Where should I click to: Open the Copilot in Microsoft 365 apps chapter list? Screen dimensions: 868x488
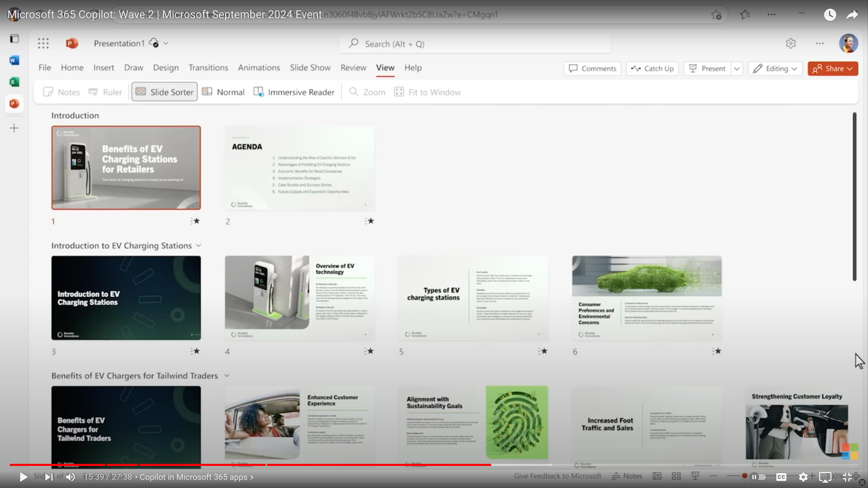[196, 477]
